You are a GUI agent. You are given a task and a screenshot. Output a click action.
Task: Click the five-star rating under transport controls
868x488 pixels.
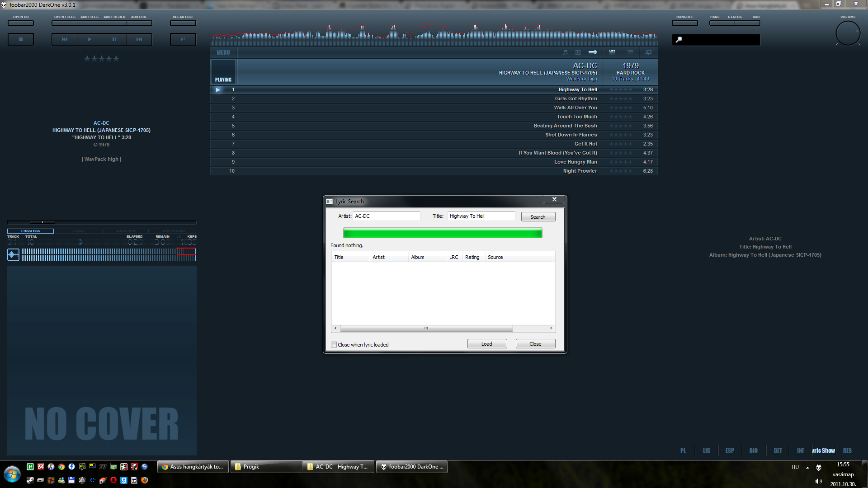tap(102, 59)
